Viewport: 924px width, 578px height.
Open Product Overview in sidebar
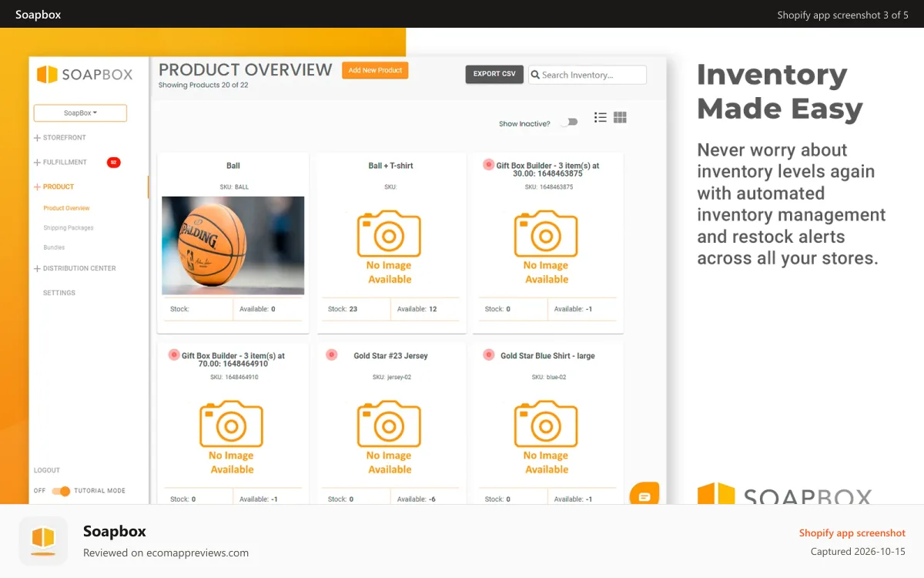(x=66, y=208)
